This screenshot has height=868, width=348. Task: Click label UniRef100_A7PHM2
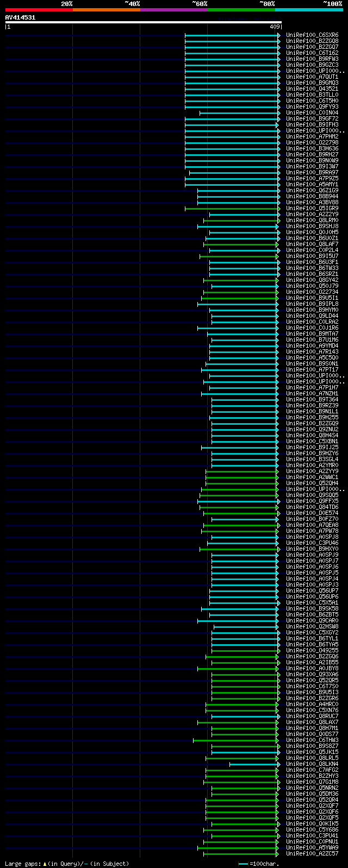coord(312,137)
